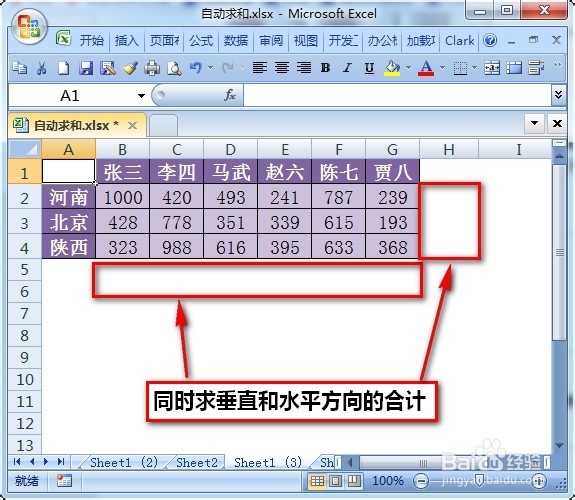Image resolution: width=575 pixels, height=500 pixels.
Task: Switch to Sheet1 (2) worksheet tab
Action: (x=124, y=463)
